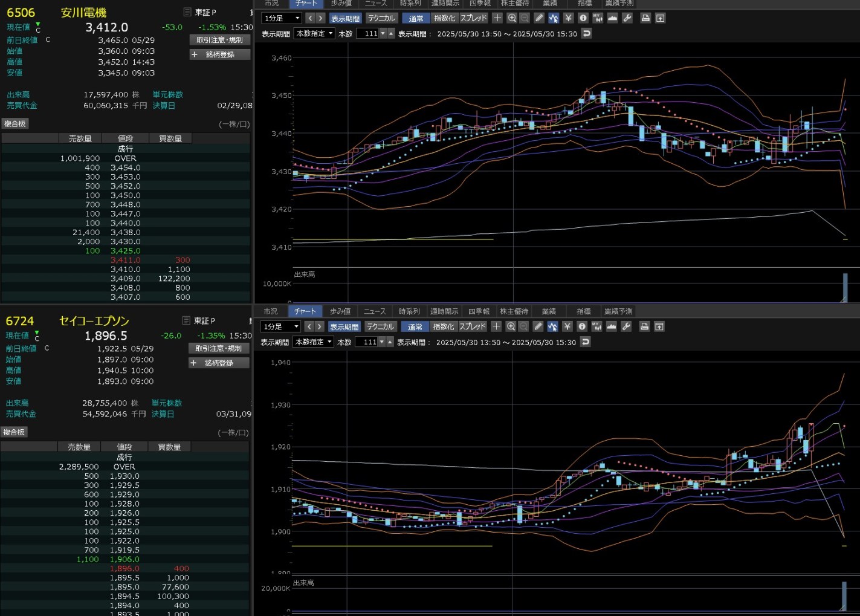This screenshot has height=616, width=860.
Task: Enable crosshair cursor in セイコーエプソン chart toolbar
Action: click(496, 326)
